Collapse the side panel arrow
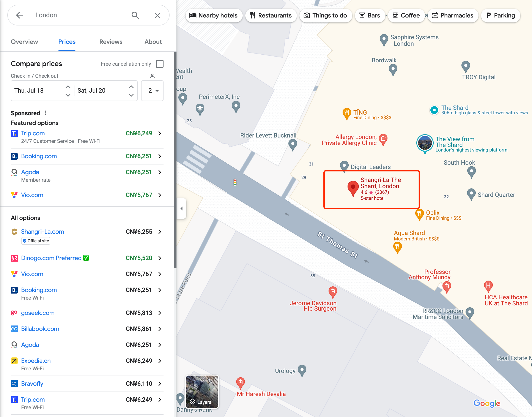This screenshot has width=532, height=417. [x=182, y=208]
